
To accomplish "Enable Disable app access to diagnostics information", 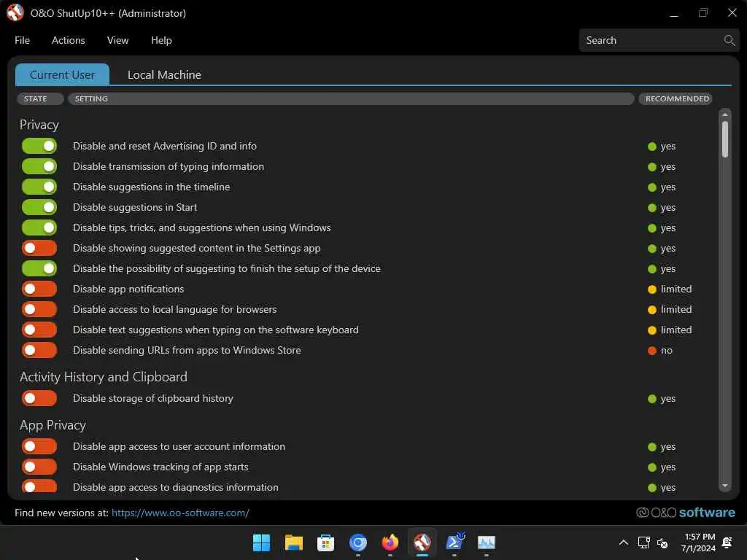I will 39,486.
